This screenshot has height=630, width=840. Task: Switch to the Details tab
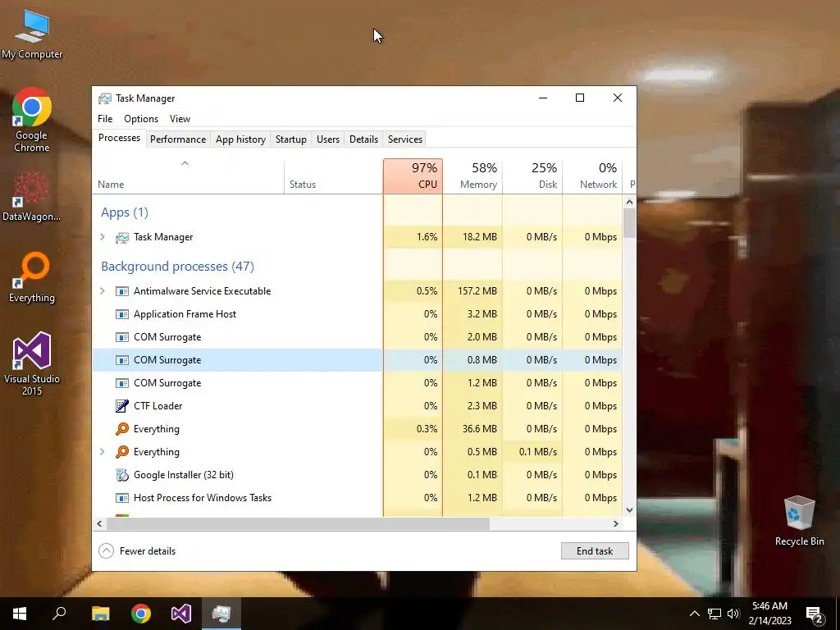point(363,139)
